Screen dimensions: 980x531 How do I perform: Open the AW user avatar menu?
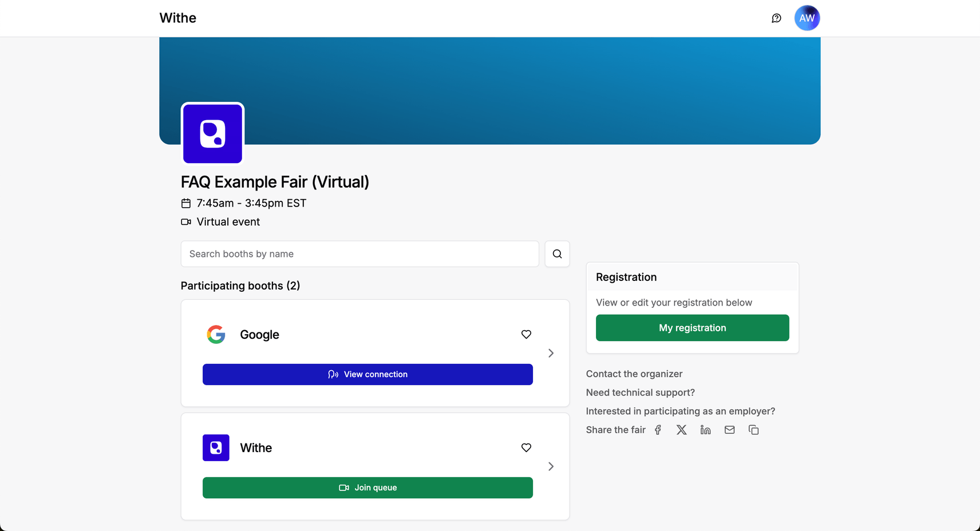pyautogui.click(x=807, y=18)
